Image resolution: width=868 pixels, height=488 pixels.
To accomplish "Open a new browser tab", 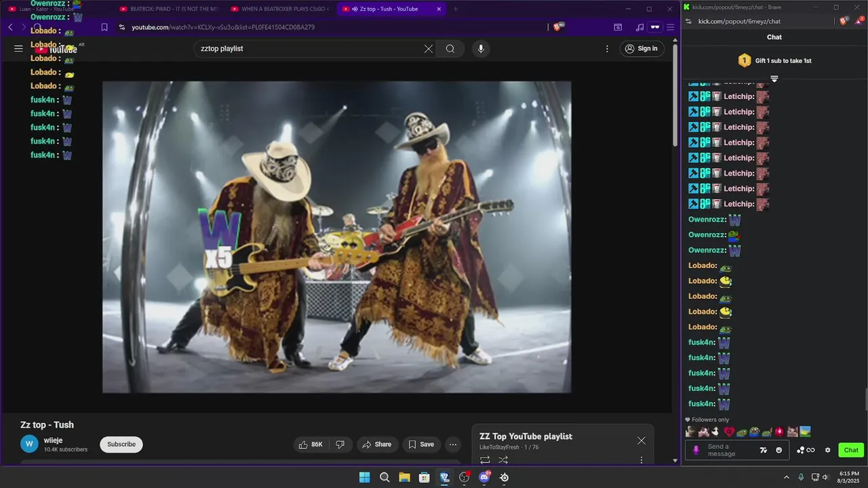I will pyautogui.click(x=456, y=9).
